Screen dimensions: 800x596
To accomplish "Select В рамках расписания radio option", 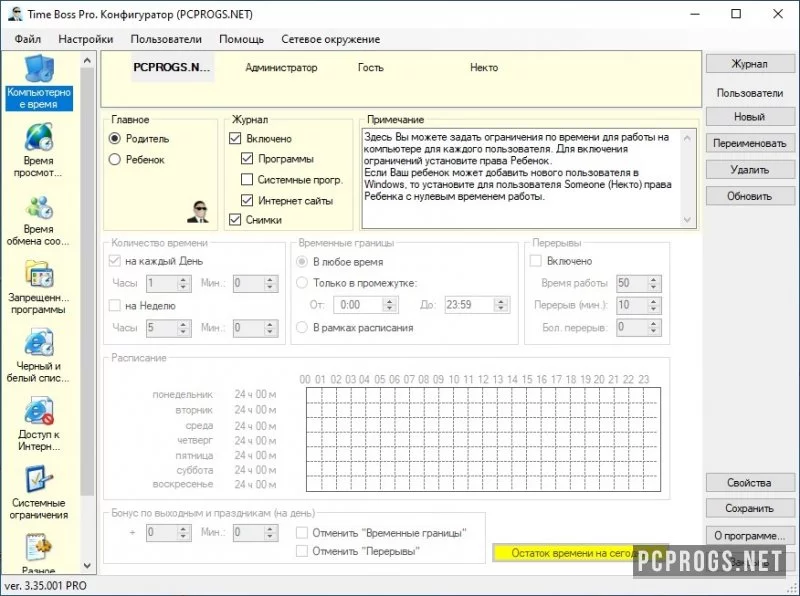I will 302,327.
